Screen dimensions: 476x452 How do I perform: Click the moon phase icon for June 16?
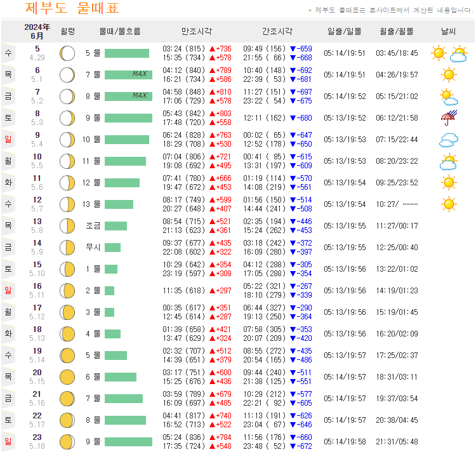(x=67, y=291)
